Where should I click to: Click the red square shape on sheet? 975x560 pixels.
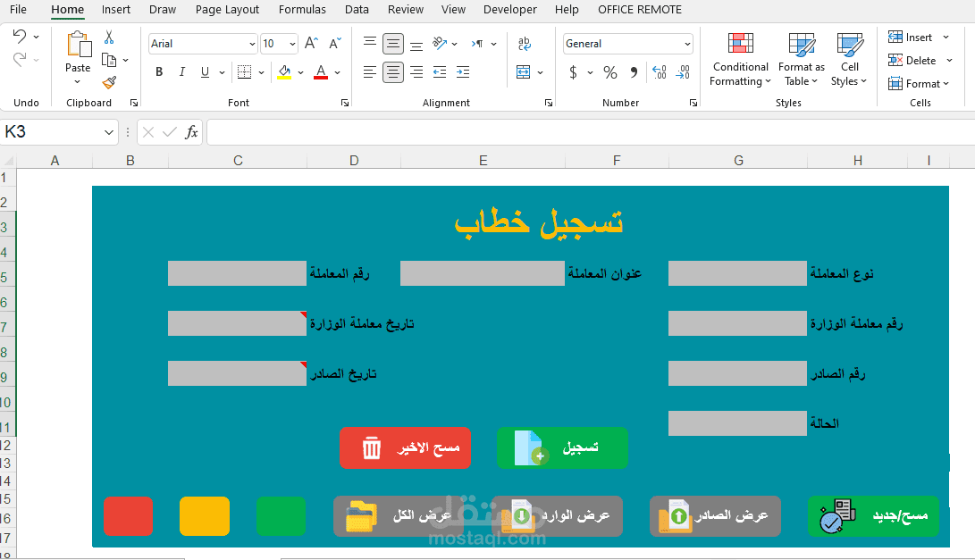(x=128, y=516)
